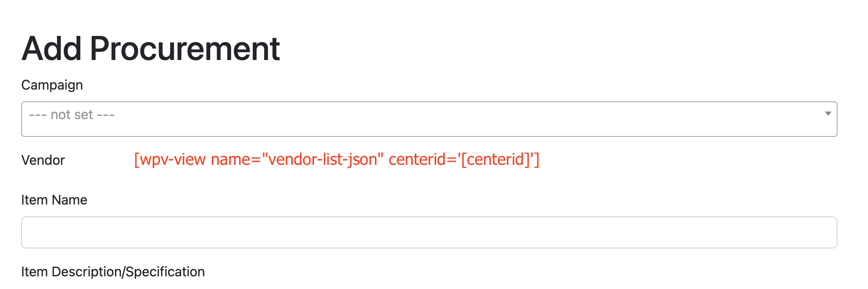Click the word 'Add' in the heading
This screenshot has height=289, width=868.
[x=51, y=49]
